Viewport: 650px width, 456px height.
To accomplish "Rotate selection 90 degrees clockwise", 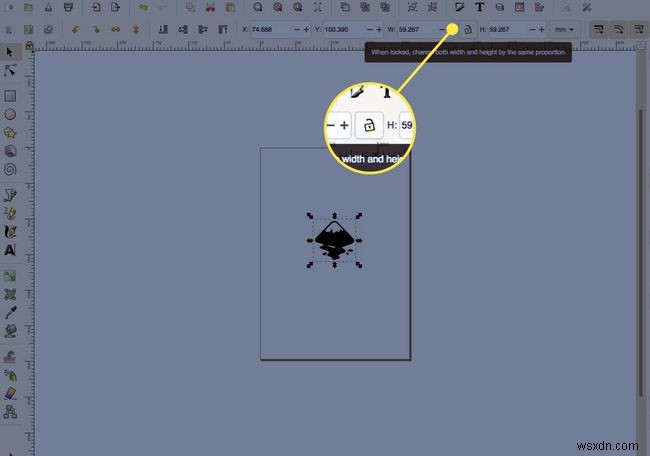I will (x=96, y=29).
